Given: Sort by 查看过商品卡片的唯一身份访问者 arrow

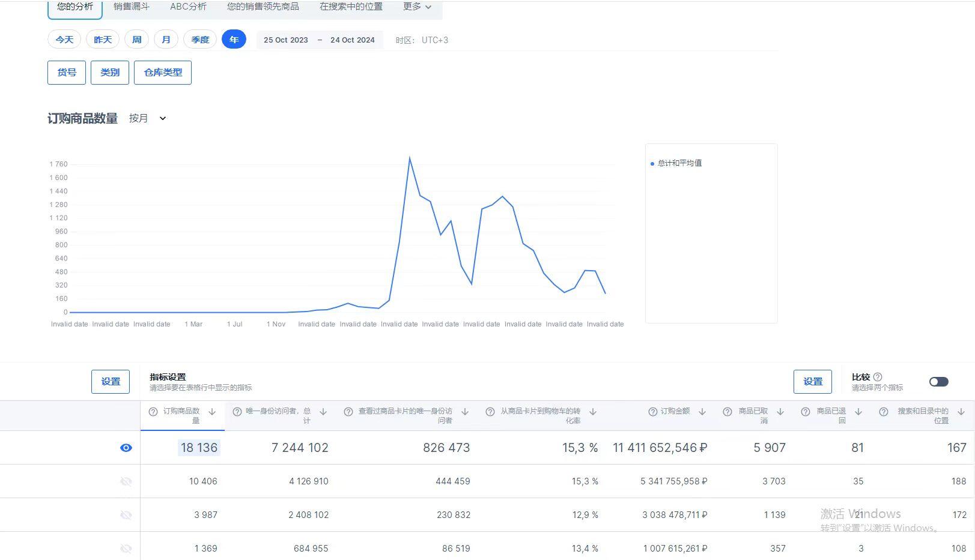Looking at the screenshot, I should pos(465,412).
